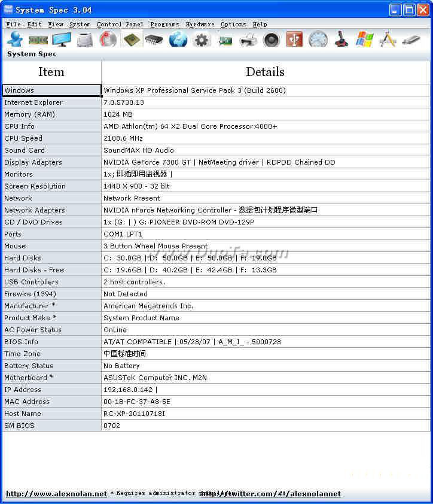
Task: Select the Windows row in Item column
Action: point(51,90)
